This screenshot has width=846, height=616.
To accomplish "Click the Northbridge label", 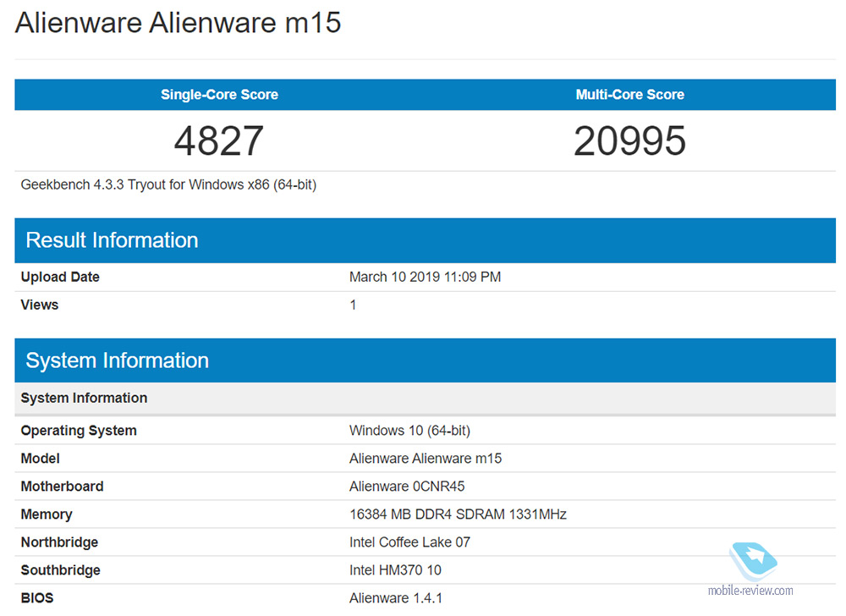I will pyautogui.click(x=59, y=542).
